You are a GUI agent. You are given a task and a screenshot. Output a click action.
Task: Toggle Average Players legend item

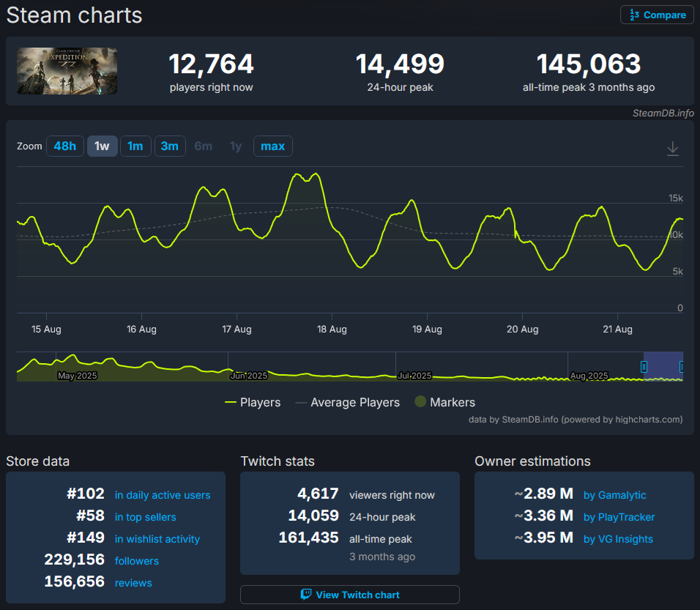(348, 402)
